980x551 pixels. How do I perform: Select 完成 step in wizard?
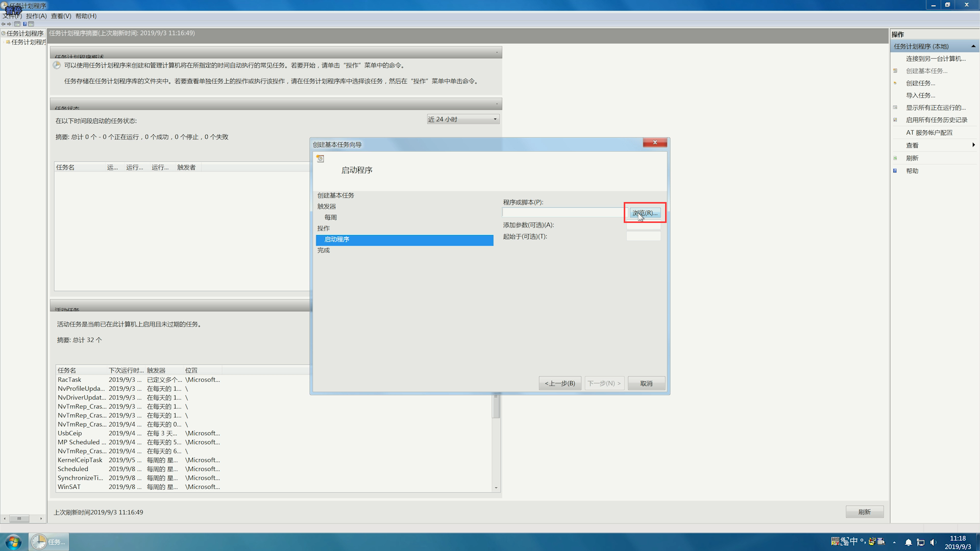[324, 251]
